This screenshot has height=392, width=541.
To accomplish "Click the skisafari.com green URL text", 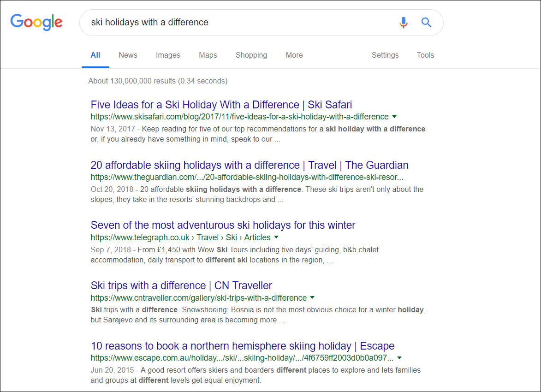I will point(240,117).
